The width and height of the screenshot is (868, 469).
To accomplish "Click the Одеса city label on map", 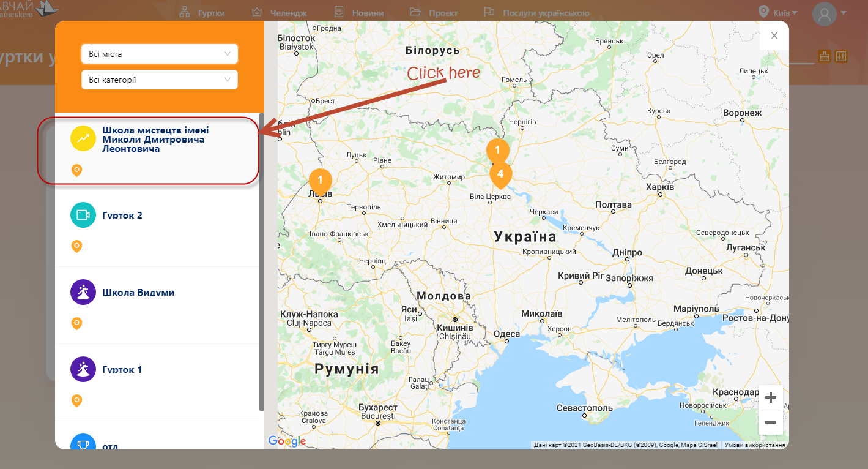I will pos(506,334).
